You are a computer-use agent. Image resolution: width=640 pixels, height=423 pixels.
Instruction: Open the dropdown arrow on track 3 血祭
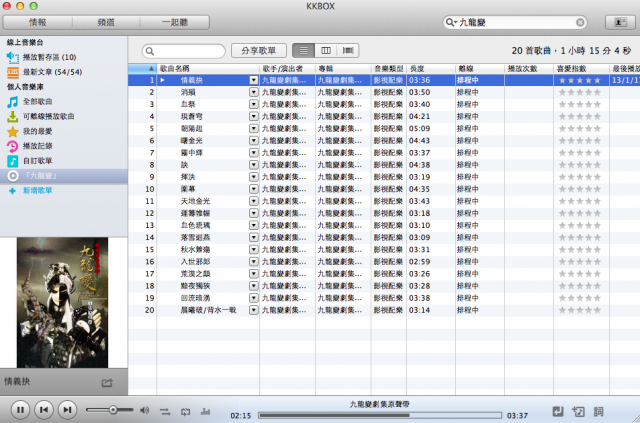(254, 105)
